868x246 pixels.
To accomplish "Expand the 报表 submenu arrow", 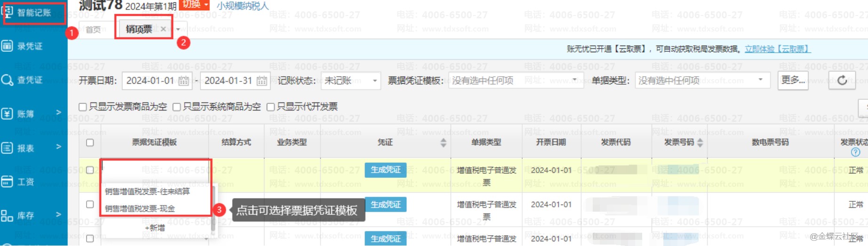I will [58, 147].
